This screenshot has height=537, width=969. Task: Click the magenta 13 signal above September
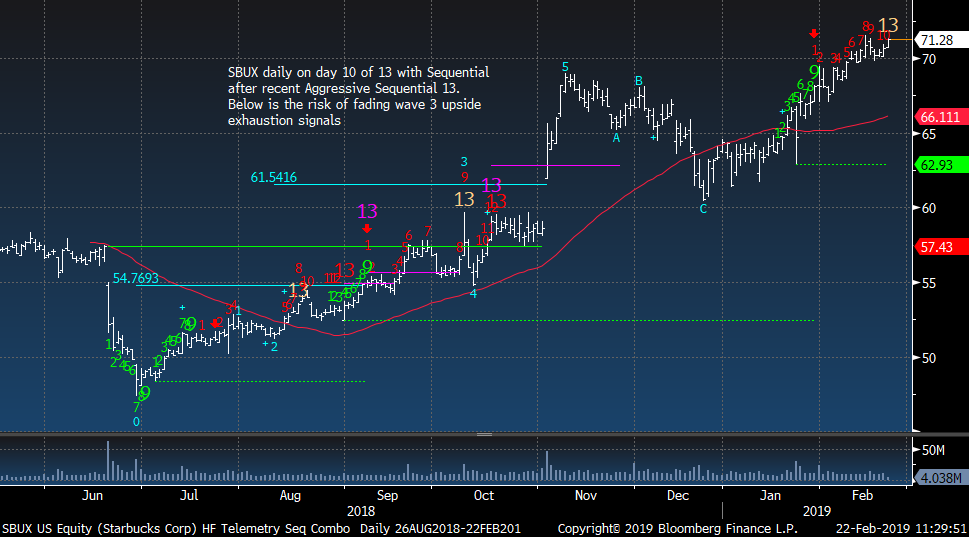367,211
